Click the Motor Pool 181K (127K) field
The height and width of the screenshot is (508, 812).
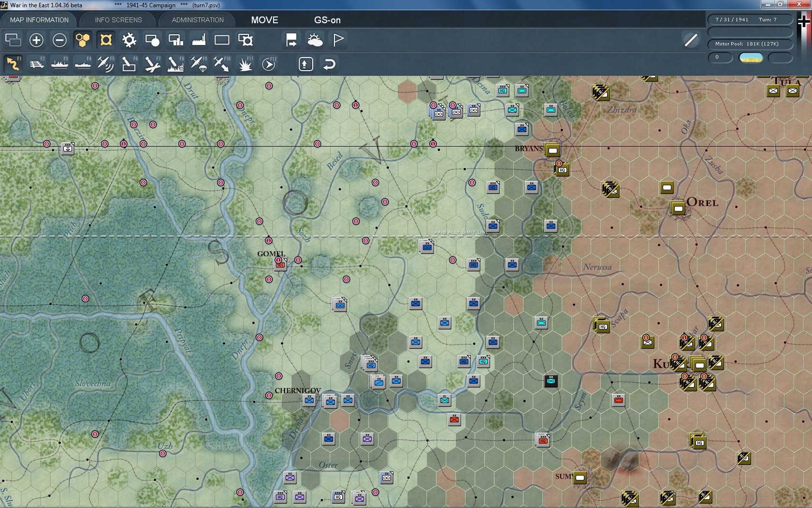click(x=750, y=44)
